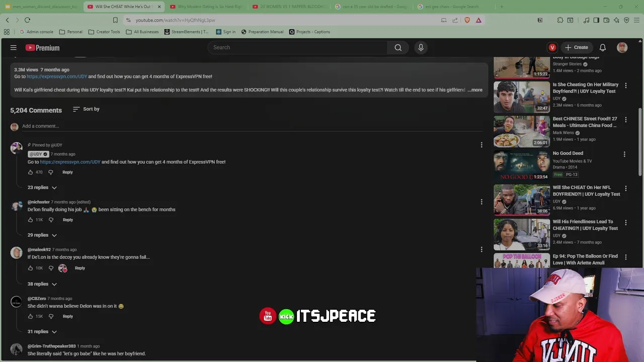Open Brave Shields lion icon
Screen dimensions: 644x362
pos(467,20)
